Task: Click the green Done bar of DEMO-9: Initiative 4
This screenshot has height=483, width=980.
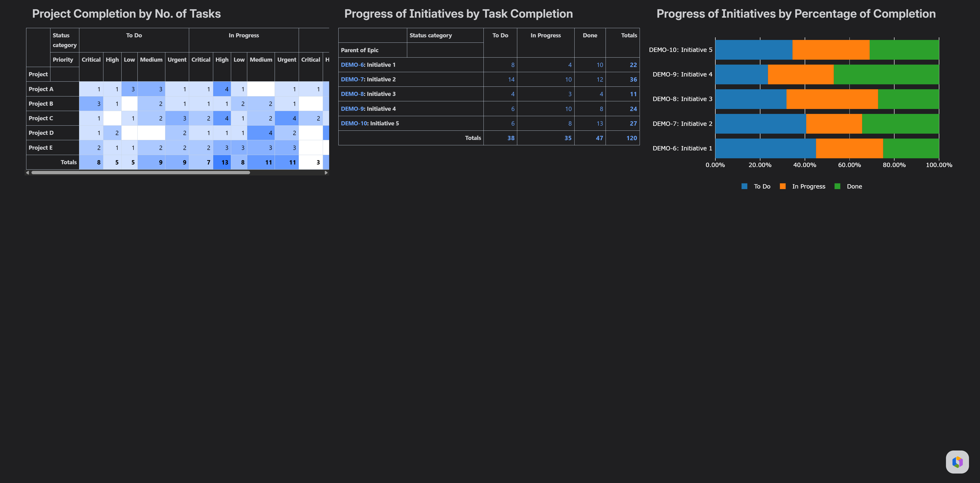Action: pyautogui.click(x=886, y=74)
